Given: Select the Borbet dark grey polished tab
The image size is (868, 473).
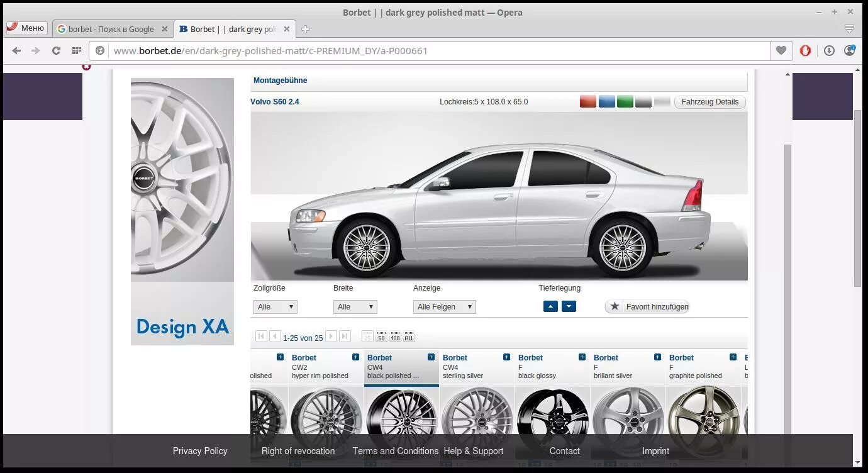Looking at the screenshot, I should click(234, 29).
